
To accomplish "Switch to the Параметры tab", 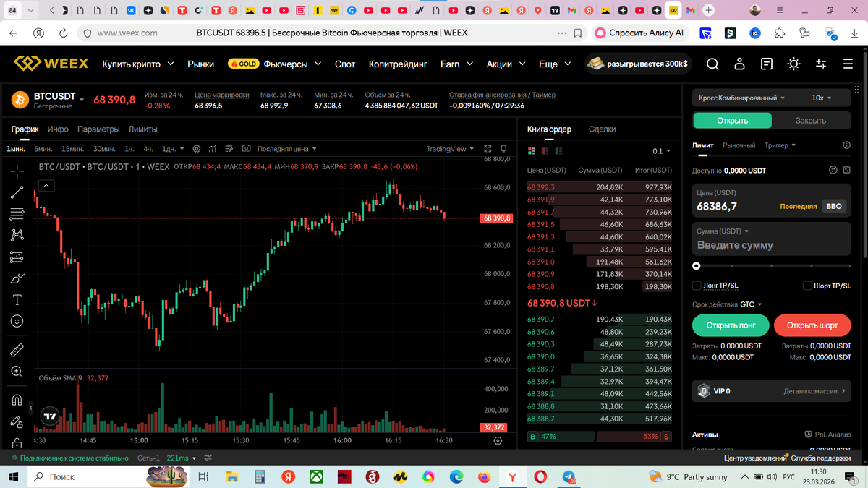I will (98, 129).
